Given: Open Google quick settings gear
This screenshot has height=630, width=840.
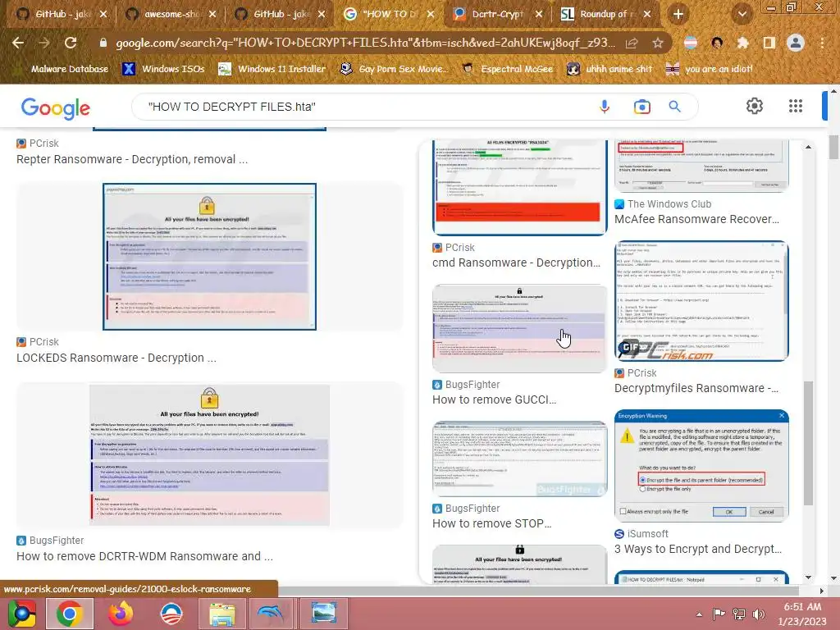Looking at the screenshot, I should 755,106.
